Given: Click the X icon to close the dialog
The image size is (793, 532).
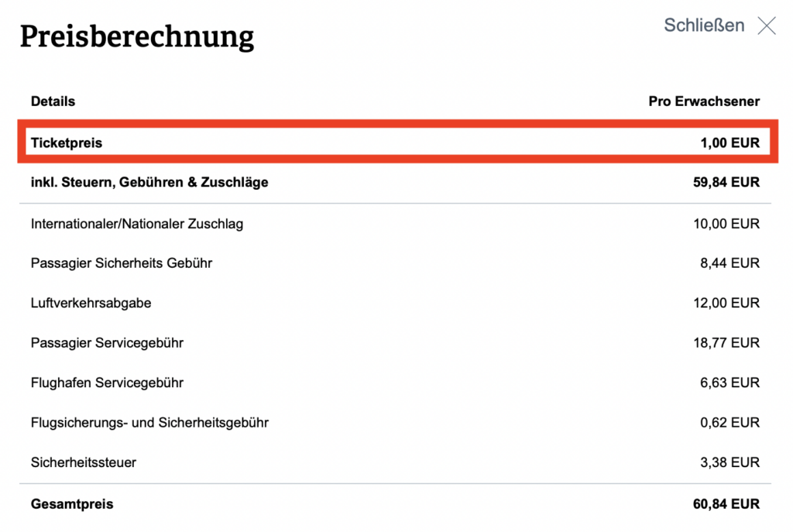Looking at the screenshot, I should [766, 26].
